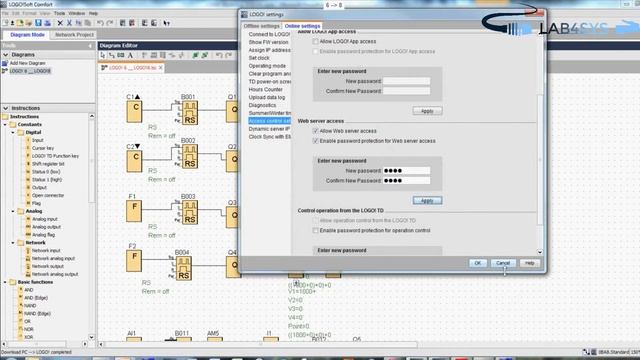Switch to Network Project tab
This screenshot has width=640, height=360.
point(74,35)
